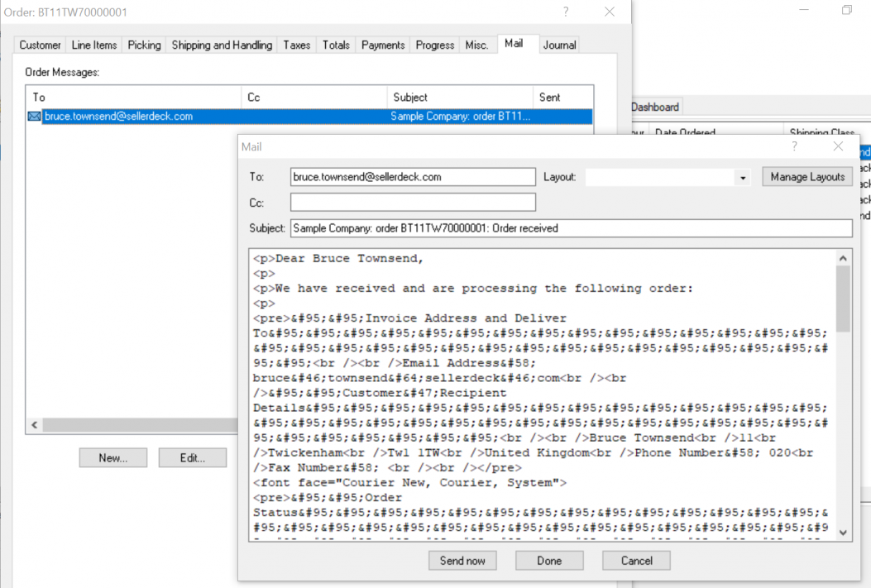Click the help question mark in Mail dialog
The width and height of the screenshot is (871, 588).
point(795,146)
